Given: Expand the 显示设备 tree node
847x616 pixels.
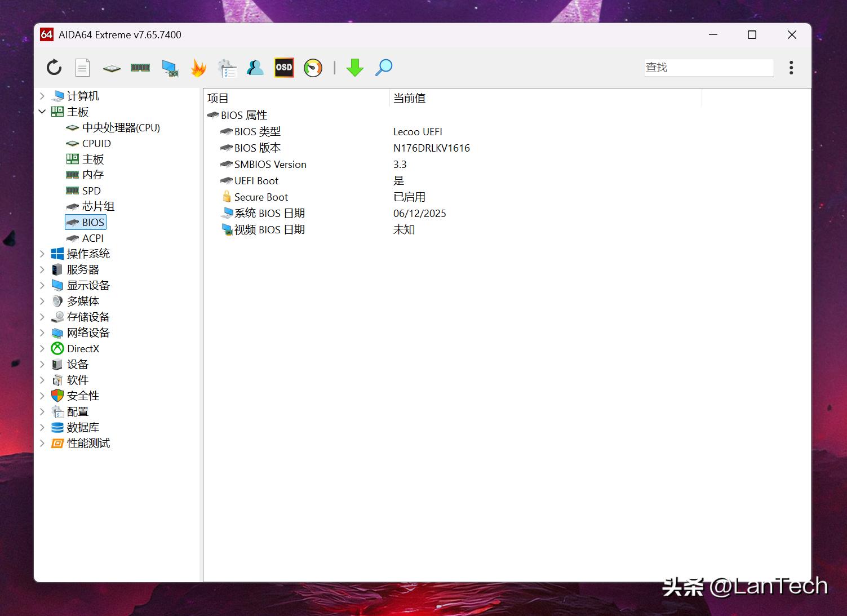Looking at the screenshot, I should point(42,286).
